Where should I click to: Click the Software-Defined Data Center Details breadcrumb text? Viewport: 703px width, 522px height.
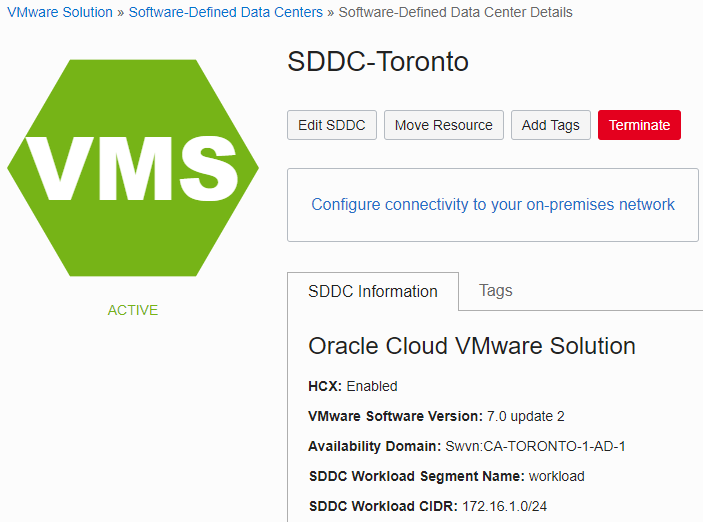point(456,12)
